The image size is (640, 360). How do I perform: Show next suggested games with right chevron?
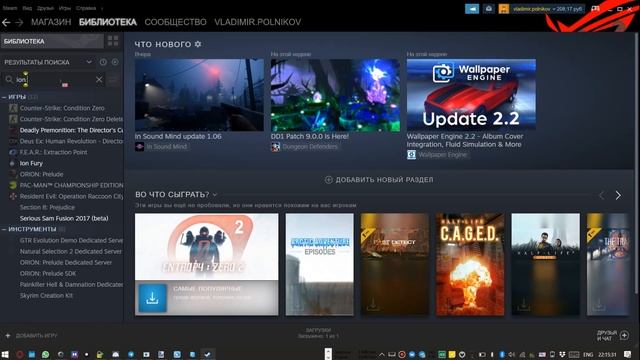pos(618,196)
